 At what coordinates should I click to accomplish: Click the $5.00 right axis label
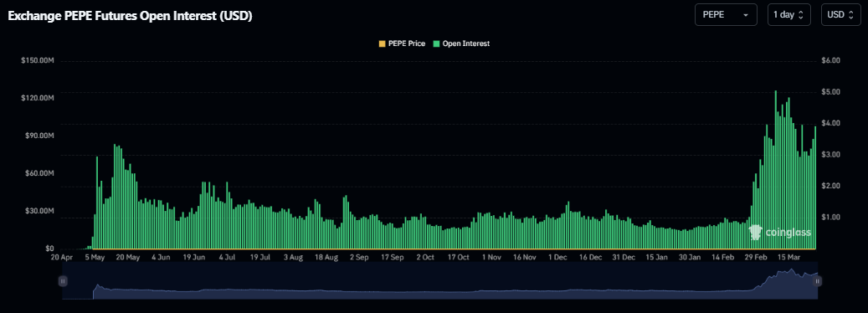click(832, 92)
